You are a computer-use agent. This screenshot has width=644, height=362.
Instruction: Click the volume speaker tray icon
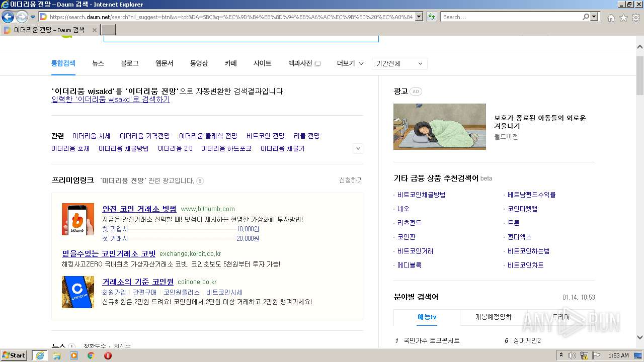(572, 355)
